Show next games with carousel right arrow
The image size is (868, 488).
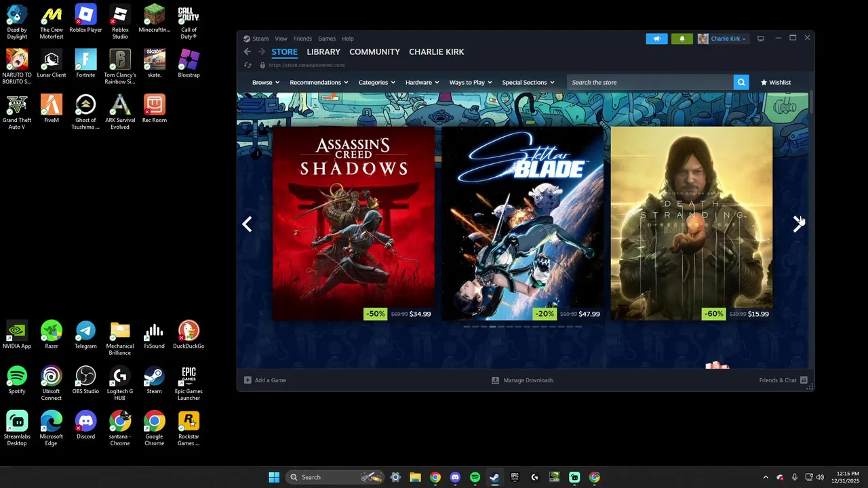pyautogui.click(x=797, y=224)
